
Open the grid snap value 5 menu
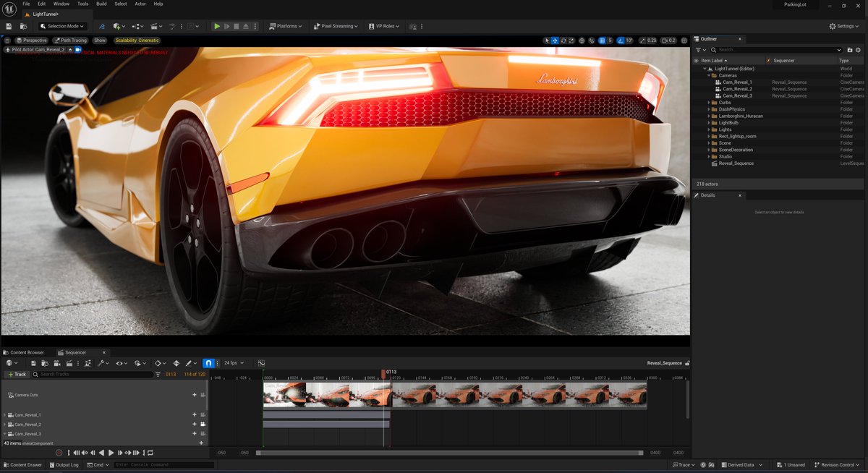(610, 41)
